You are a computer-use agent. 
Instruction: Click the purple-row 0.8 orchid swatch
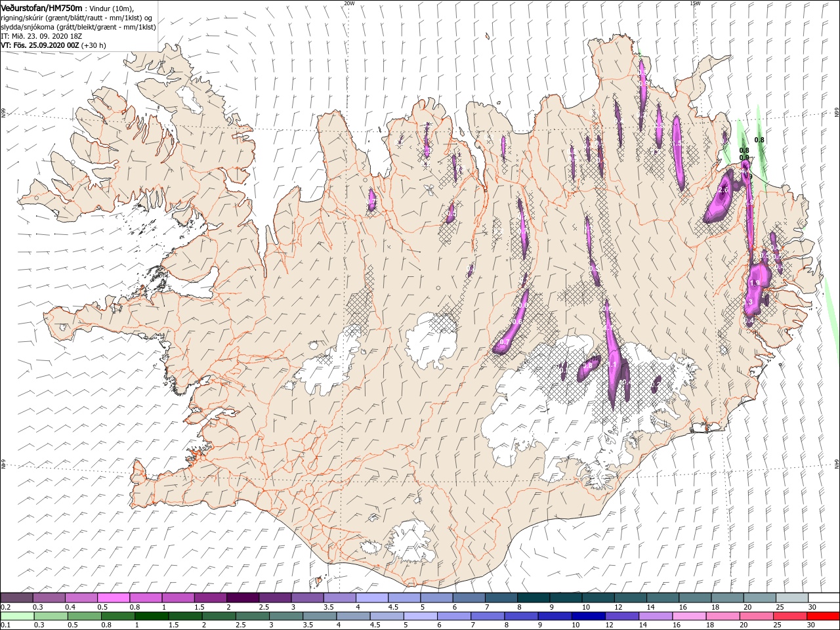coord(146,598)
